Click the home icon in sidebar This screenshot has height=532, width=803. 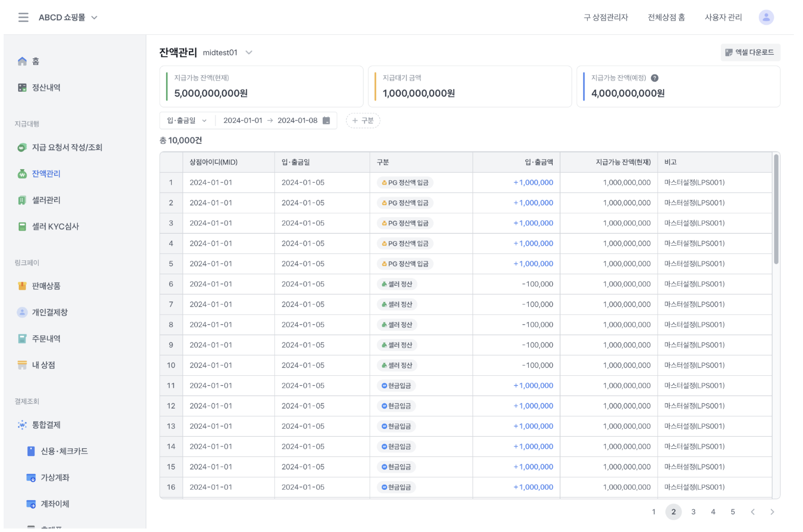[22, 61]
